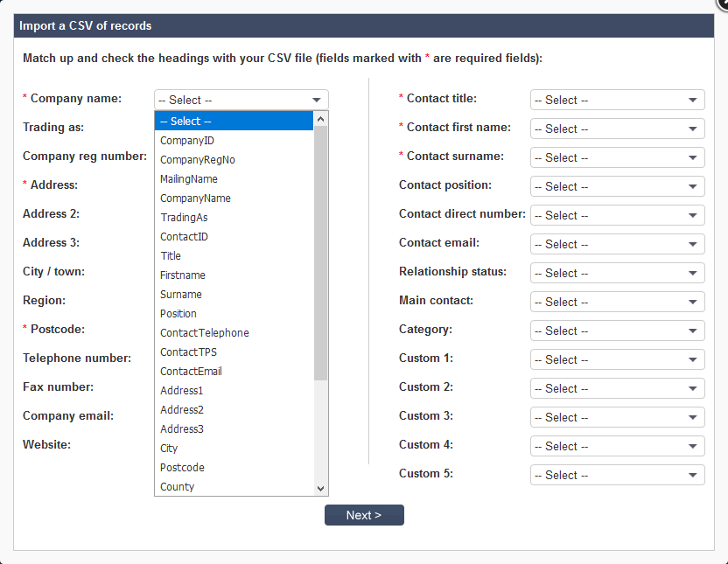Expand the Contact email dropdown

[617, 244]
